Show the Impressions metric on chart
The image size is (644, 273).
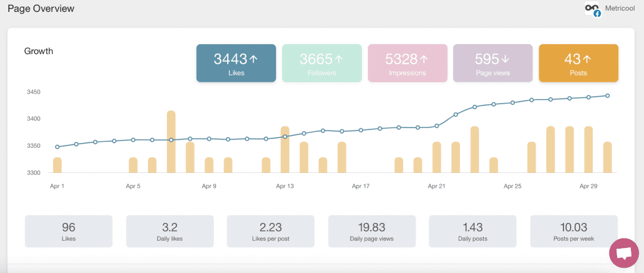pyautogui.click(x=408, y=63)
